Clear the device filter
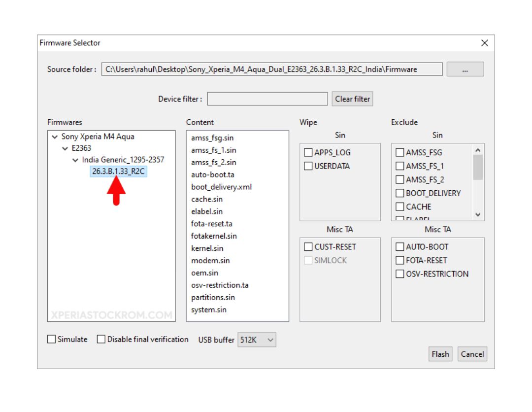The image size is (532, 412). 352,99
